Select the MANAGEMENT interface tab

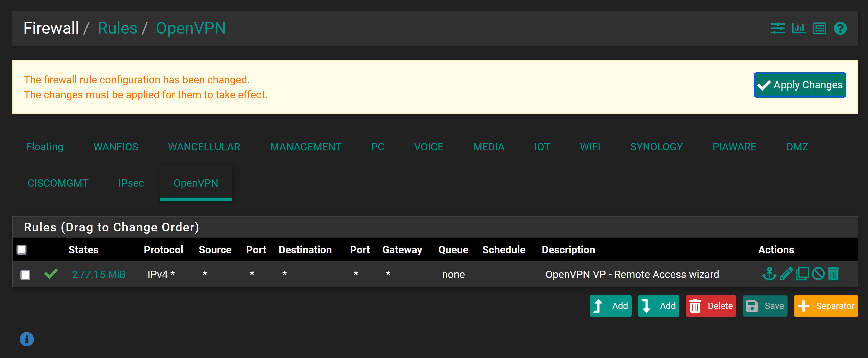(306, 147)
